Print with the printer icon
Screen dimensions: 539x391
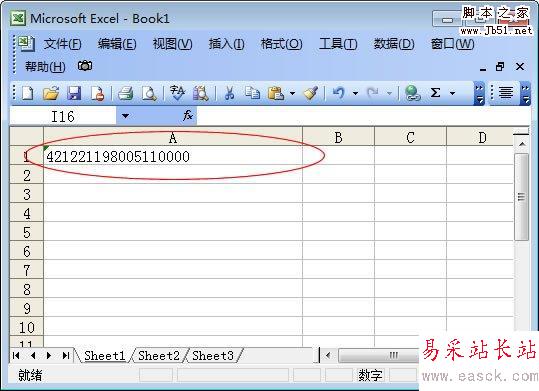(x=125, y=93)
